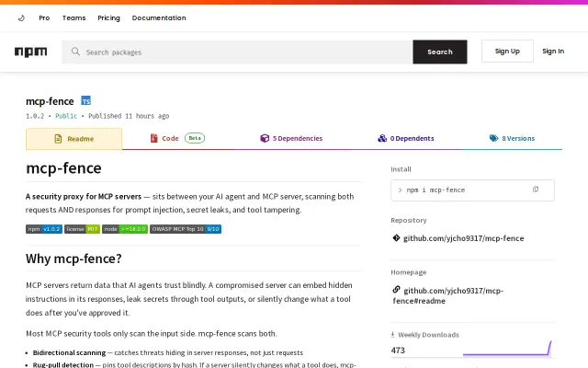Viewport: 588px width, 368px height.
Task: Click the homepage link chain icon
Action: (396, 290)
